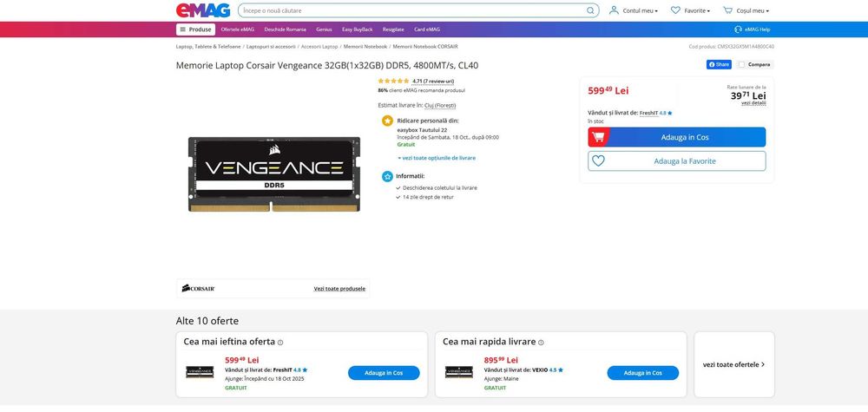Image resolution: width=868 pixels, height=412 pixels.
Task: Open Genius menu item
Action: pos(324,29)
